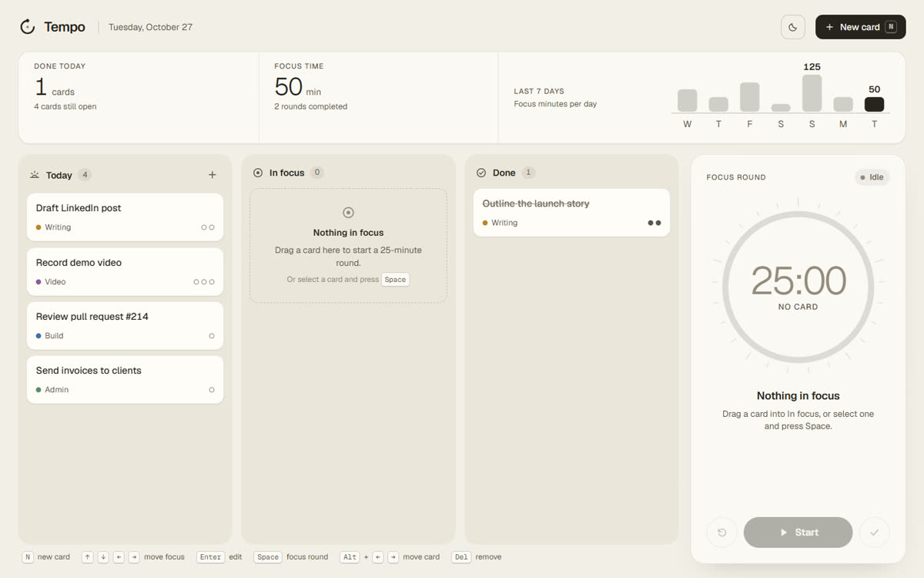Click the Tempo logo icon

28,27
